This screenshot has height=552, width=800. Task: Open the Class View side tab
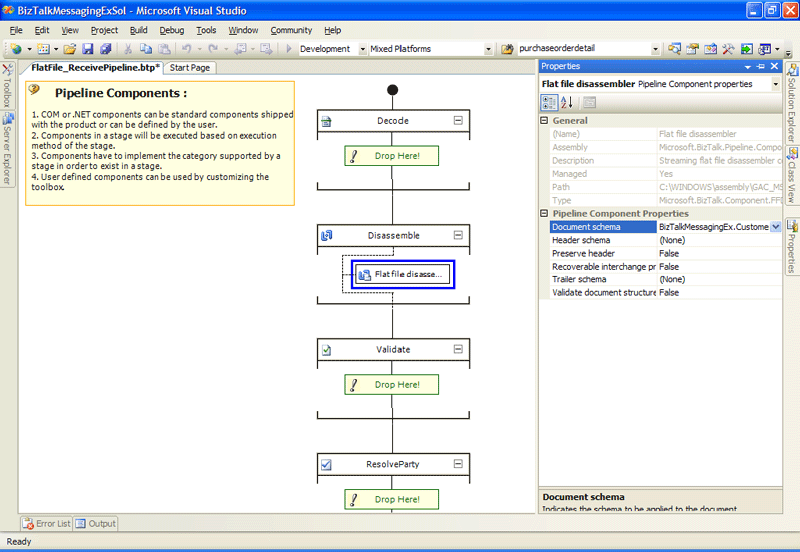(791, 175)
